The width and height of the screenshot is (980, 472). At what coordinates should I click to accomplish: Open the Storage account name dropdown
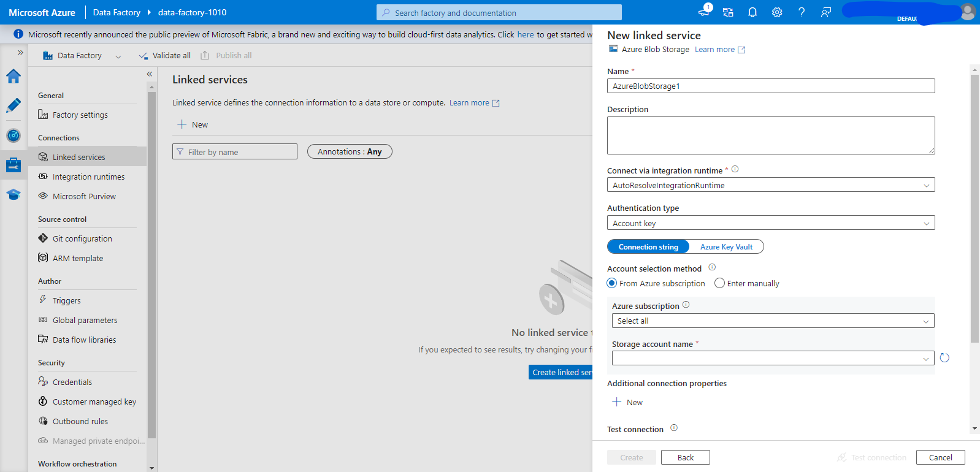773,358
